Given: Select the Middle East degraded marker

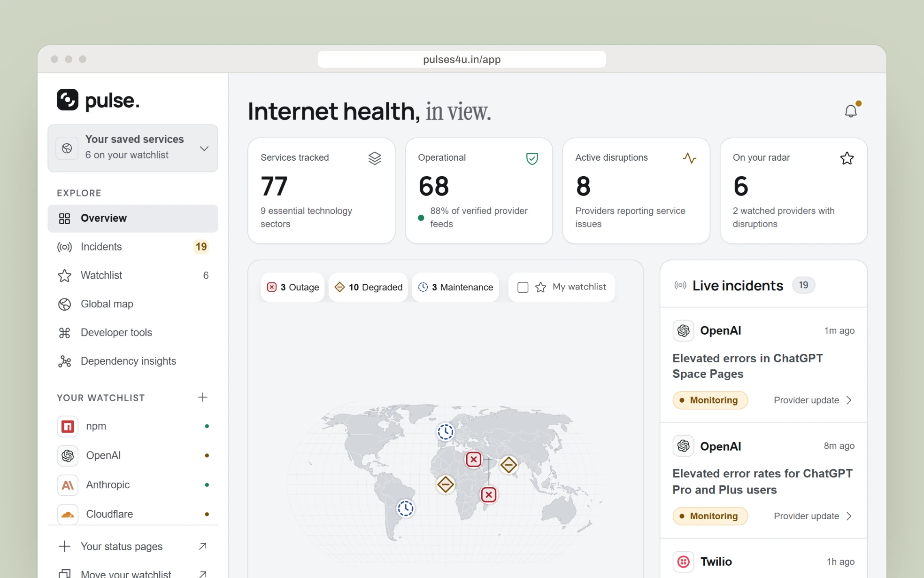Looking at the screenshot, I should pyautogui.click(x=508, y=465).
